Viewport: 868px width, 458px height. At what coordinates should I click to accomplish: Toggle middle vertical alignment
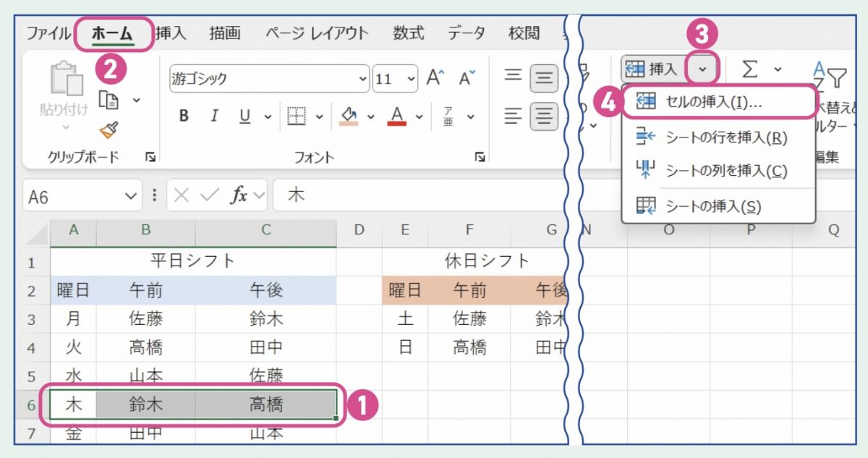click(x=544, y=78)
